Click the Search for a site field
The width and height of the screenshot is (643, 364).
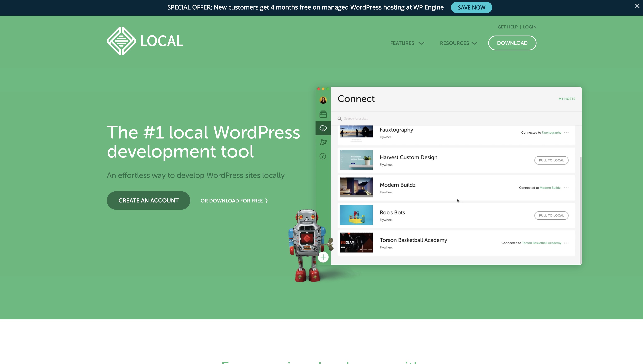point(456,119)
